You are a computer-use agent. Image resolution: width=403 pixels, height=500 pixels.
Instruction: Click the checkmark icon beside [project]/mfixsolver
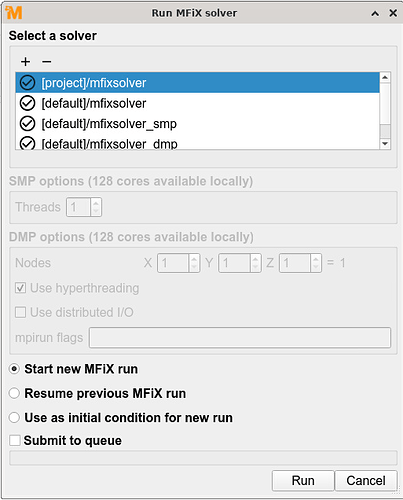[x=27, y=83]
